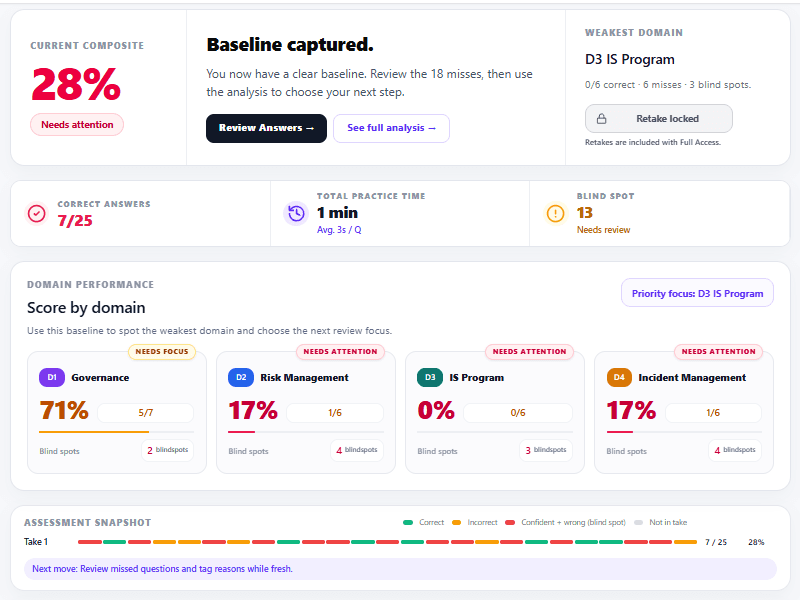The height and width of the screenshot is (600, 800).
Task: Click NEEDS ATTENTION tag on IS Program card
Action: coord(529,352)
